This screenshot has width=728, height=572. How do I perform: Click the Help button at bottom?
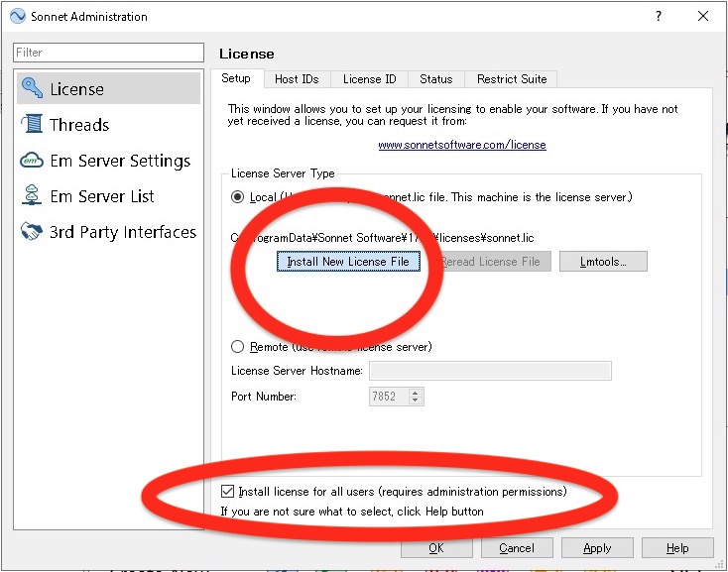677,548
